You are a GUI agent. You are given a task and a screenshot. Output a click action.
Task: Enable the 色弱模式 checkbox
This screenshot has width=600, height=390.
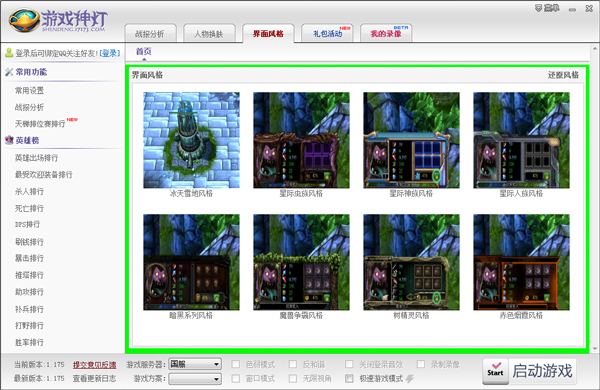pos(236,364)
